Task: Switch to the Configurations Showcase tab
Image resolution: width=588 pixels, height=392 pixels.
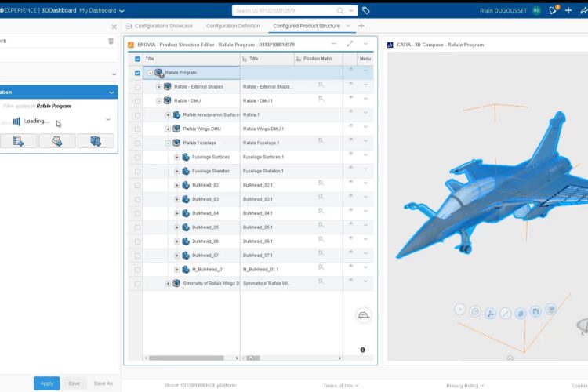Action: [164, 26]
